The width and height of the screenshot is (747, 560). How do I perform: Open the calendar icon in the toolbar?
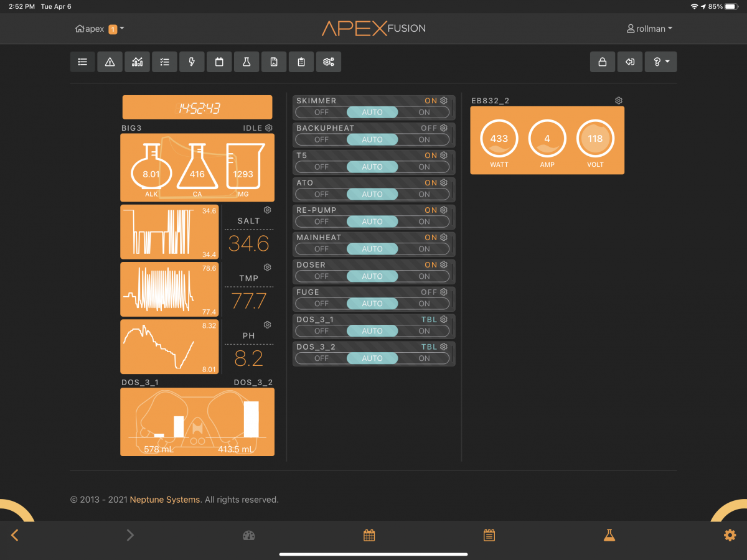click(219, 62)
